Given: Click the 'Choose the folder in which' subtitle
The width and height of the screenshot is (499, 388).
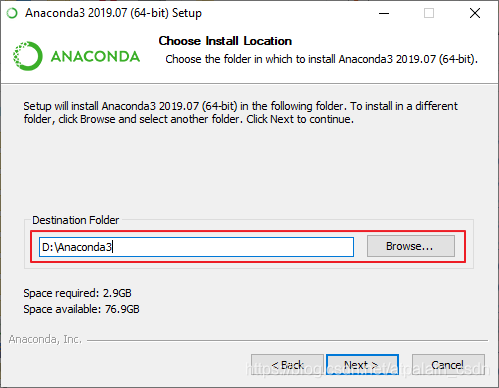Looking at the screenshot, I should click(322, 59).
